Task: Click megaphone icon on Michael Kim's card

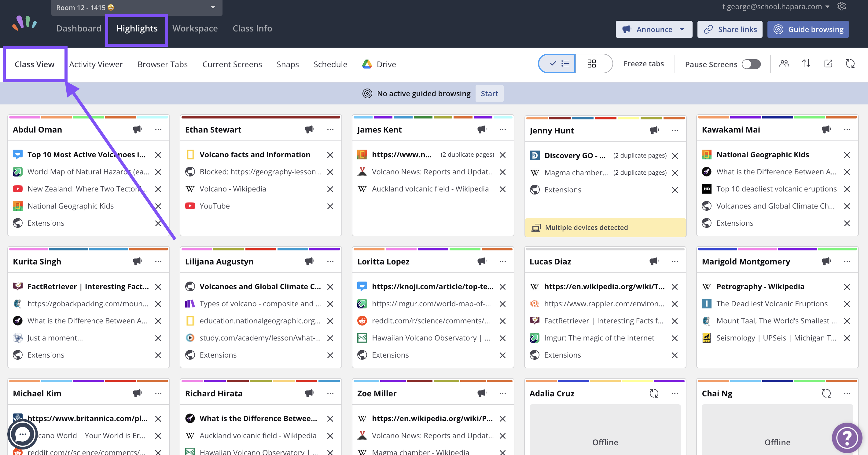Action: click(137, 393)
